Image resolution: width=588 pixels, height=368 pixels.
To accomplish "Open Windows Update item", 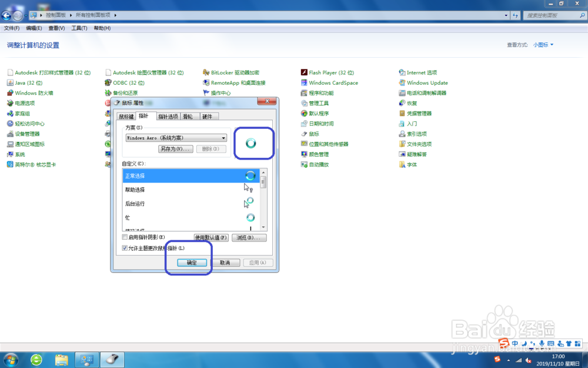I will [x=423, y=82].
